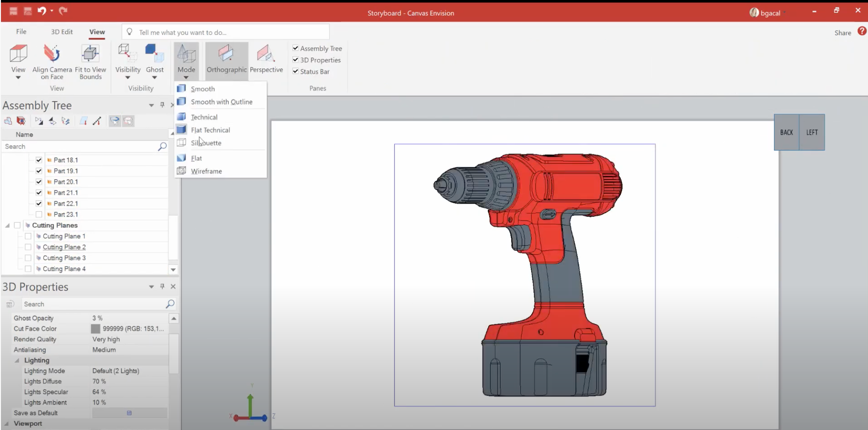Uncheck the Status Bar pane checkbox

click(295, 71)
